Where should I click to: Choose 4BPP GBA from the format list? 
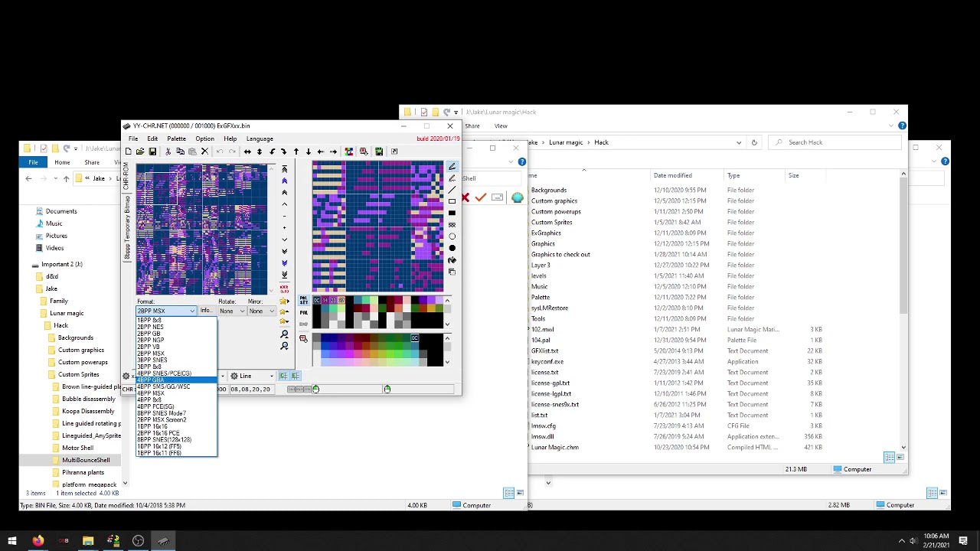coord(177,380)
